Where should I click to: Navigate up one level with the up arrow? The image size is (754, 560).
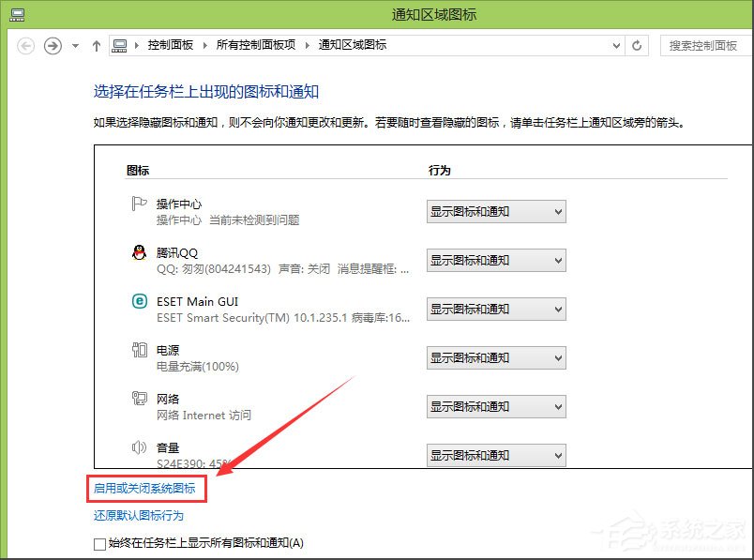tap(97, 45)
